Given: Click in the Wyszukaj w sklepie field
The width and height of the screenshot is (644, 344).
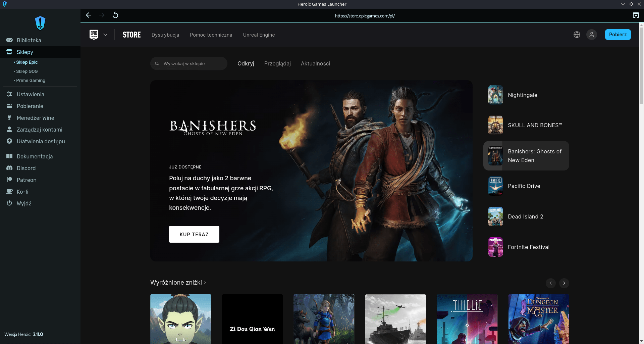Looking at the screenshot, I should (189, 63).
